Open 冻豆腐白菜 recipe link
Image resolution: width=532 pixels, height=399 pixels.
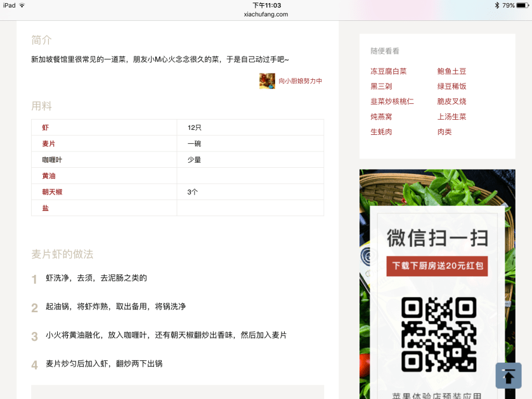tap(388, 72)
